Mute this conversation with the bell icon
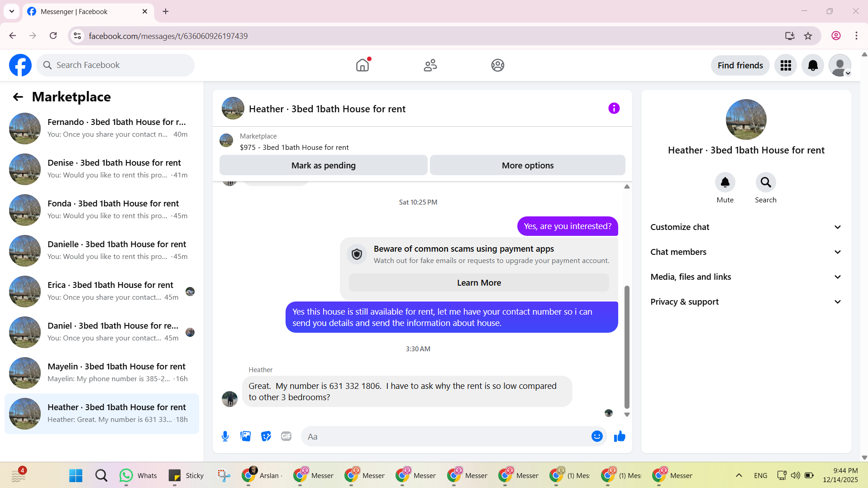This screenshot has width=868, height=488. point(725,182)
